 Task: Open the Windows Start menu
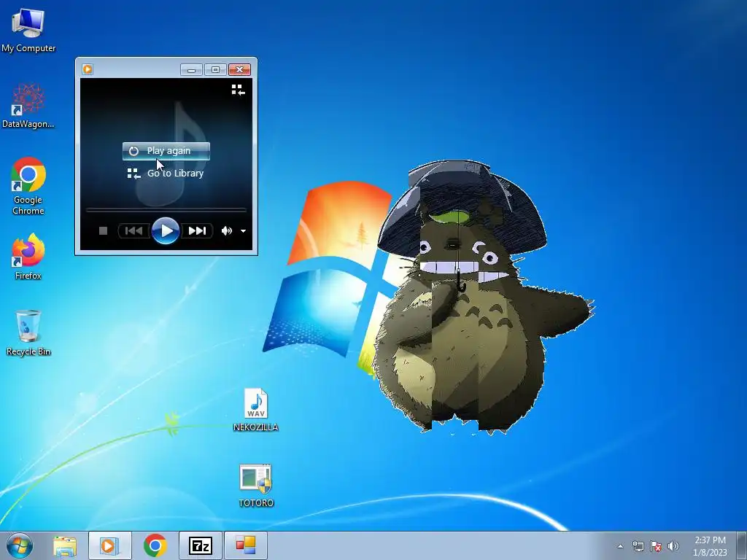click(x=20, y=545)
